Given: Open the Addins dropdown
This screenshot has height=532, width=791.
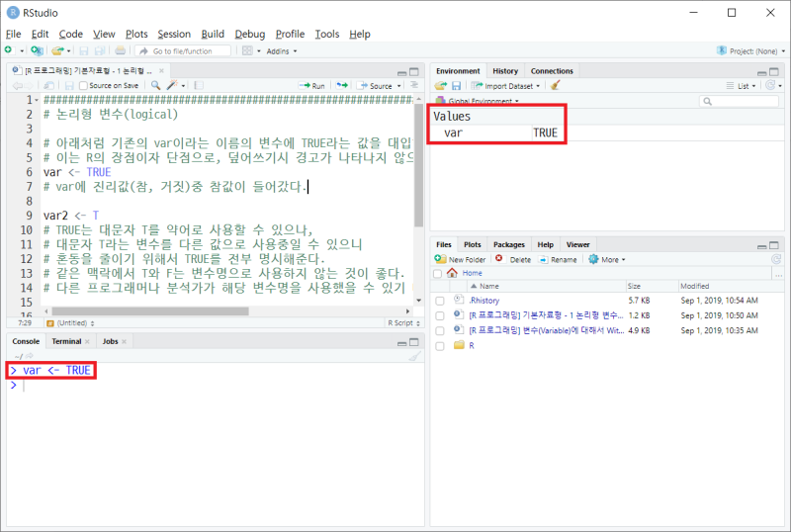Looking at the screenshot, I should click(x=282, y=51).
